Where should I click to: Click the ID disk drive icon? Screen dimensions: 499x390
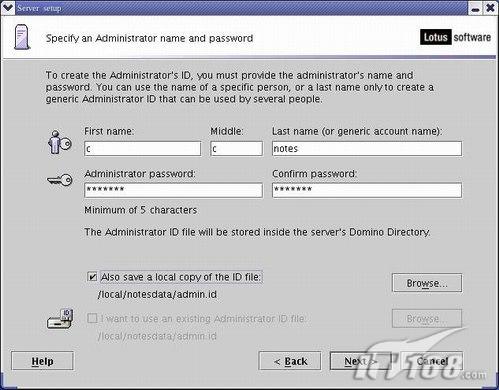pos(60,319)
